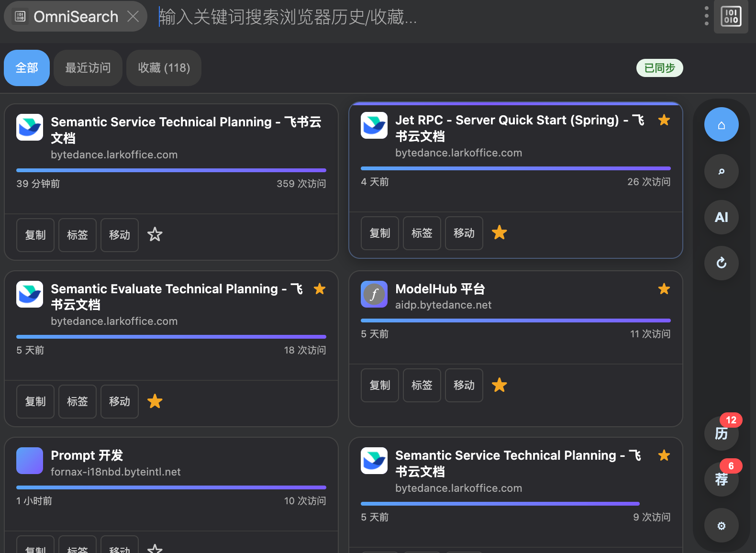Open Jet RPC - Server Quick Start title
This screenshot has height=553, width=756.
(x=520, y=128)
